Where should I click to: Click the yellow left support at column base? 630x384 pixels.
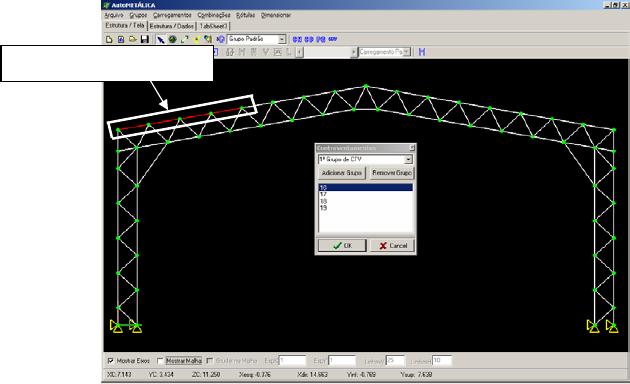click(x=116, y=327)
